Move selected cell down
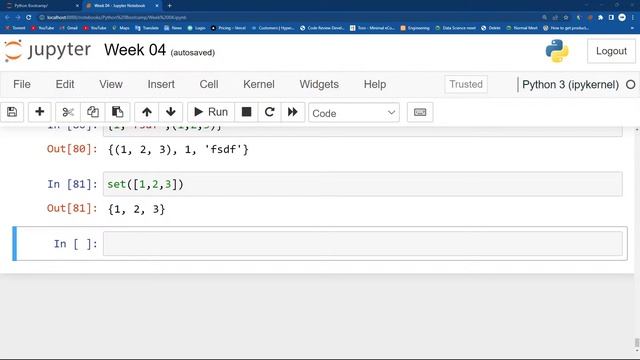 (x=171, y=112)
